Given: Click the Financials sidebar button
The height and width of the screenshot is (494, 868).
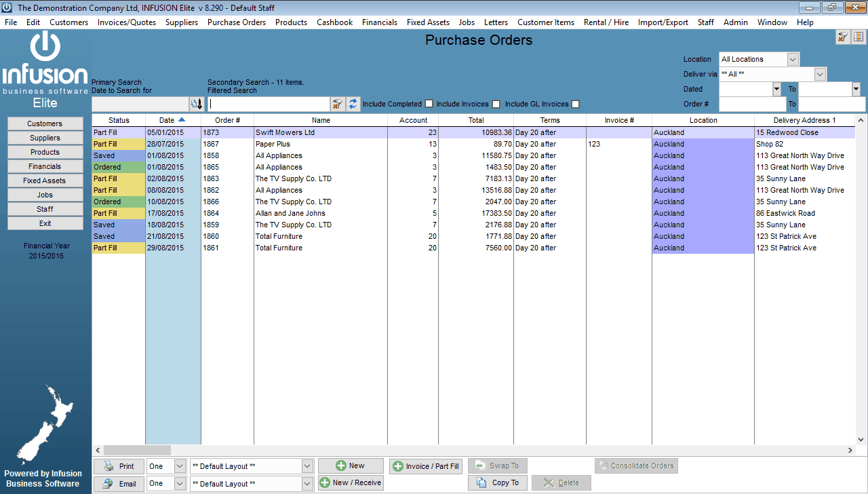Looking at the screenshot, I should point(45,166).
